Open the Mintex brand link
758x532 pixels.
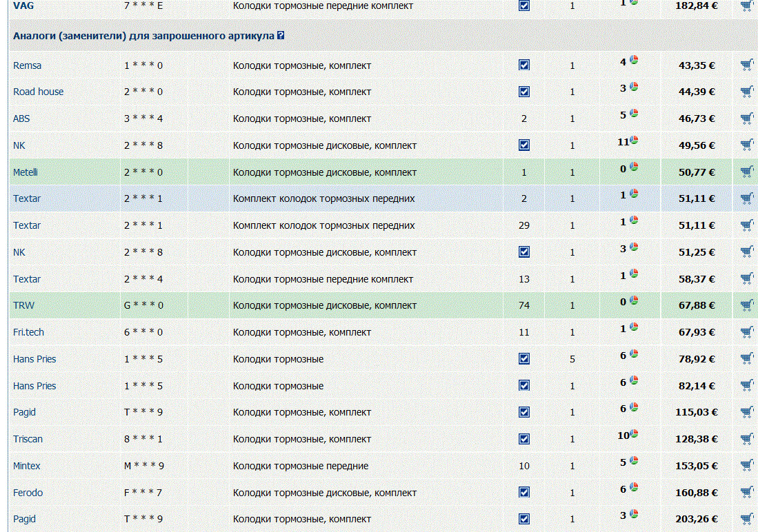pos(27,466)
